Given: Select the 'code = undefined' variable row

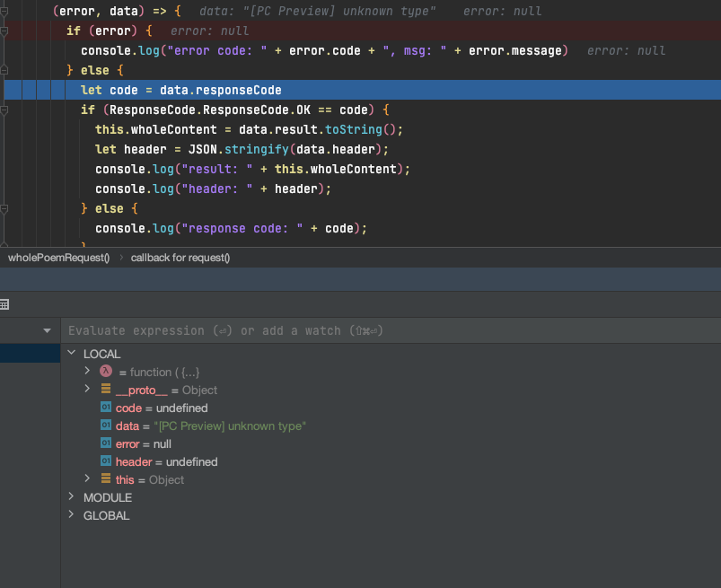Looking at the screenshot, I should tap(391, 408).
